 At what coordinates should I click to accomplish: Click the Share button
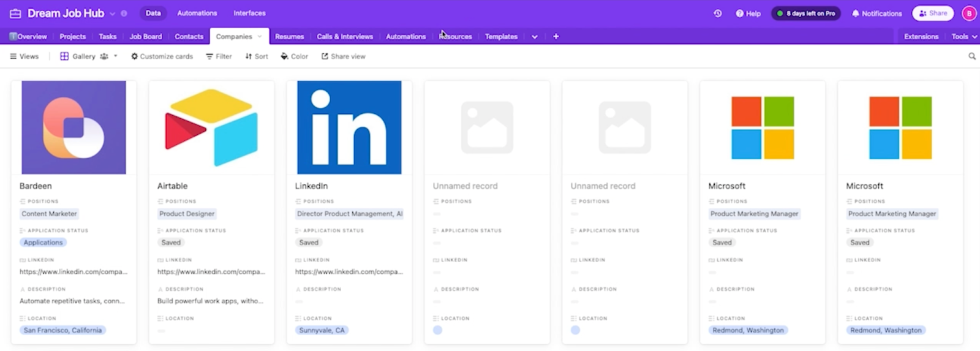(x=933, y=13)
